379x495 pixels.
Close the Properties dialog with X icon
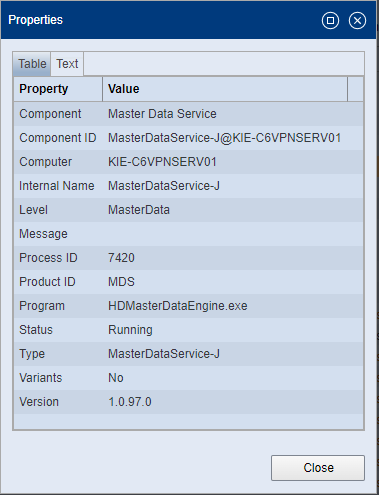coord(357,21)
